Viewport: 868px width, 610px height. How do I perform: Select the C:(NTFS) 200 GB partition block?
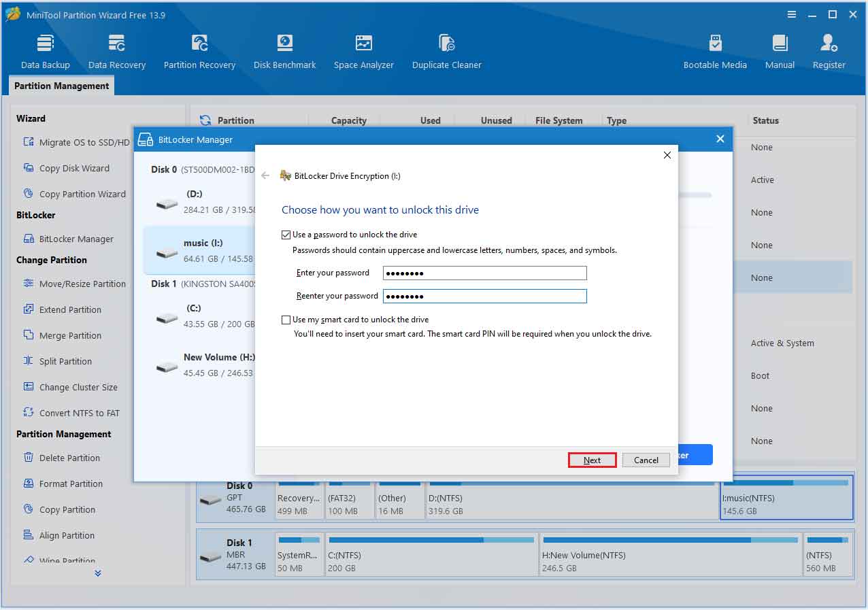[x=431, y=555]
